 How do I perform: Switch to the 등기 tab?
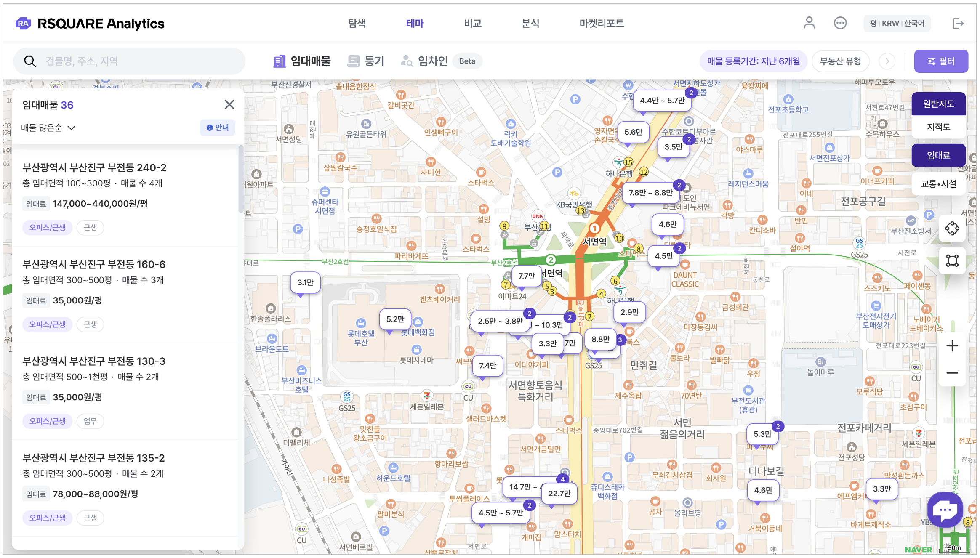pyautogui.click(x=366, y=61)
